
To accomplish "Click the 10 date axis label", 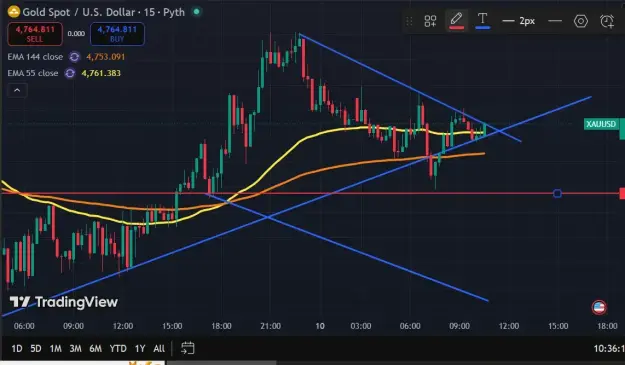I will (x=320, y=326).
